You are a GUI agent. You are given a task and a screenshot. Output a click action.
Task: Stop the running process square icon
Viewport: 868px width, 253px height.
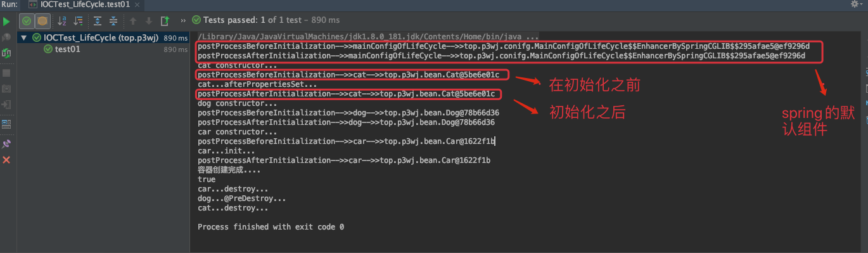pos(6,73)
